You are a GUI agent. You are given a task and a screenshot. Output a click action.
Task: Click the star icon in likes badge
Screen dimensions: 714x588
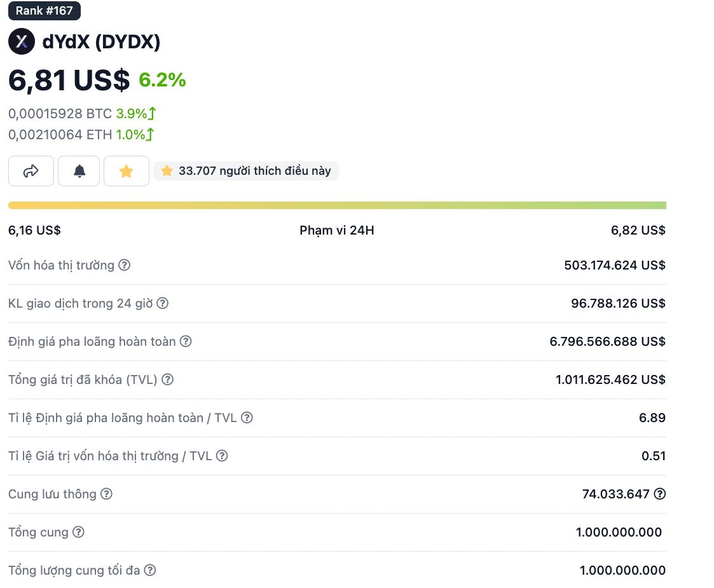167,171
